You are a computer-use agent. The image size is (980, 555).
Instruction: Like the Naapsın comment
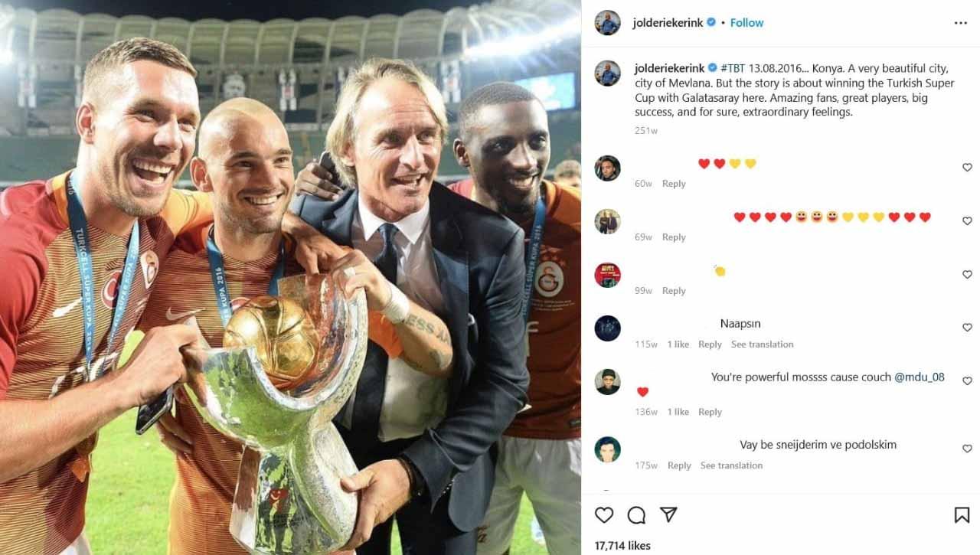[967, 328]
